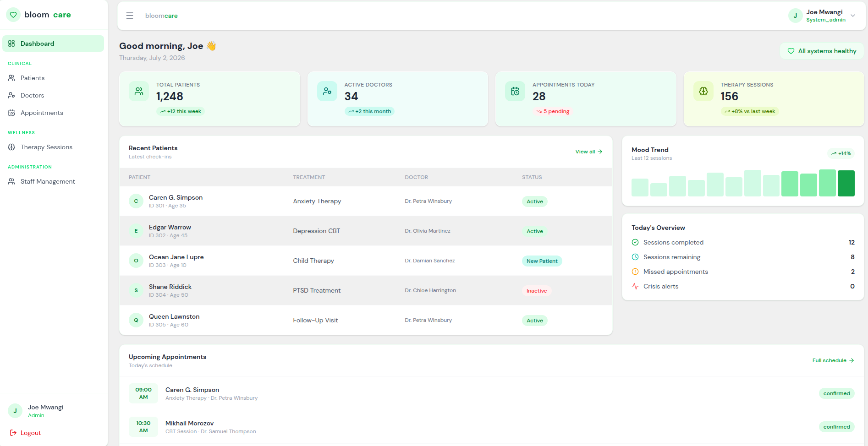Click the Missed appointments warning icon
868x446 pixels.
click(635, 272)
